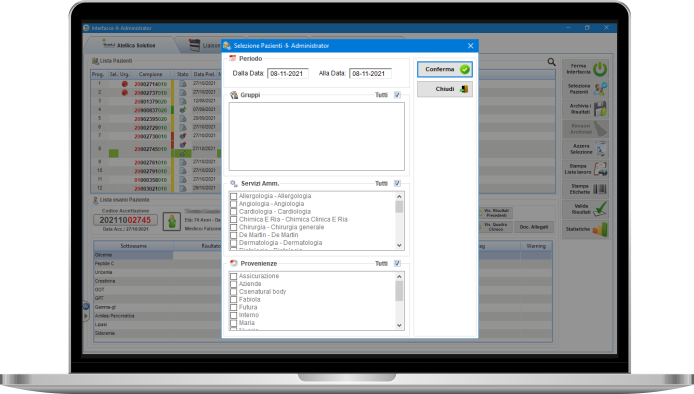Screen dimensions: 694x394
Task: Click the Stampa Etichette barcode icon
Action: (600, 189)
